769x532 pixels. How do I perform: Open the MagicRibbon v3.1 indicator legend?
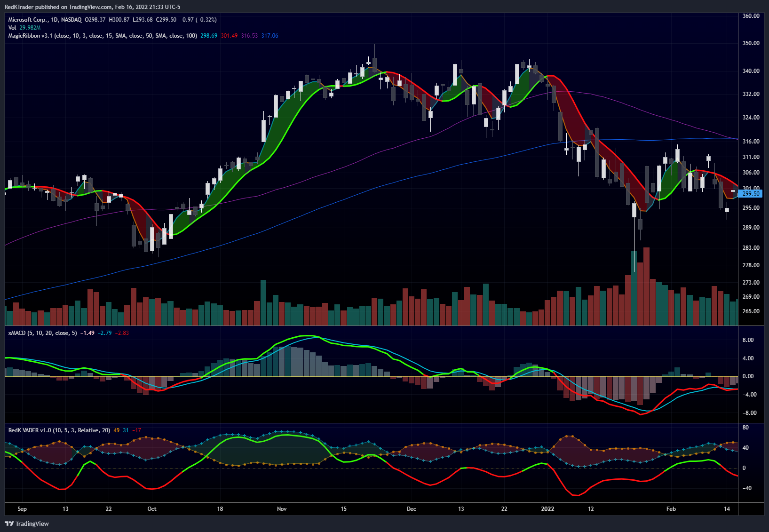(x=103, y=36)
